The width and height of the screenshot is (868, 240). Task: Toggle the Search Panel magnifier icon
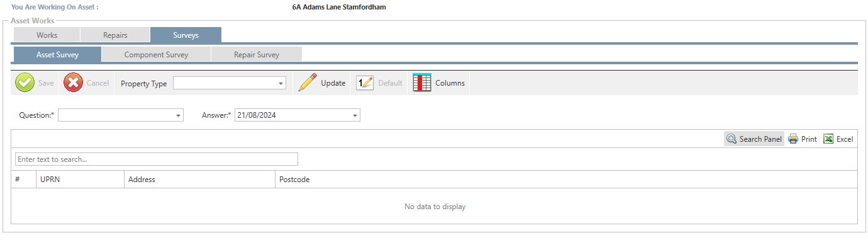pyautogui.click(x=732, y=139)
